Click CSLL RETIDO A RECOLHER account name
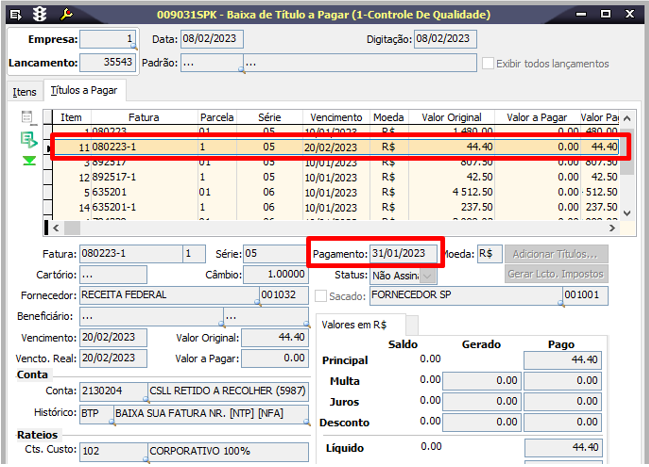Image resolution: width=649 pixels, height=467 pixels. point(227,391)
